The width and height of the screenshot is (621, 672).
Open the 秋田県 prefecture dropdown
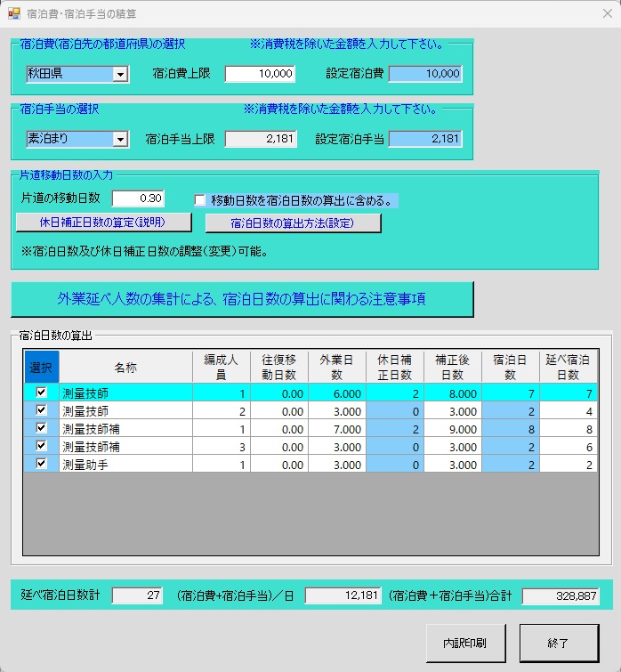[121, 75]
